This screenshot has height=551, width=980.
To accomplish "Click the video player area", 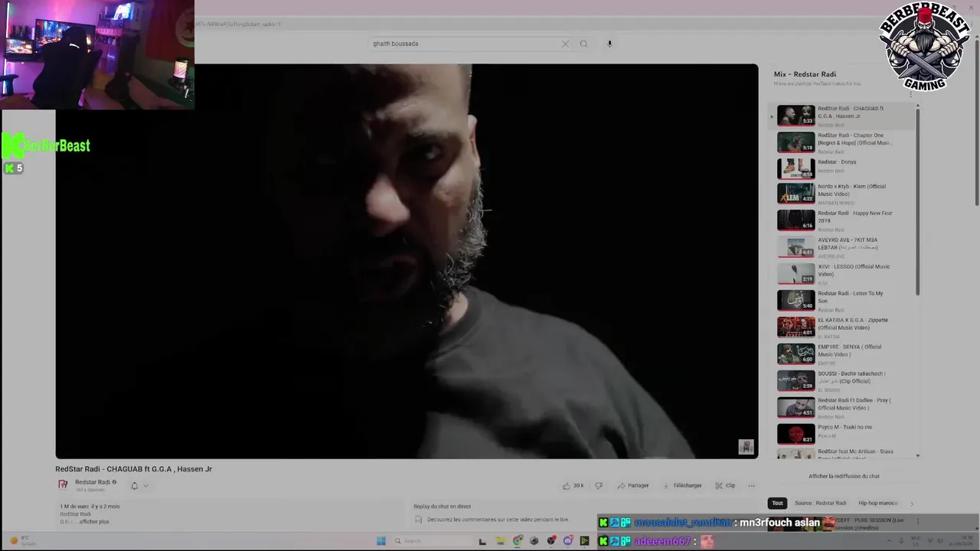I will tap(407, 261).
